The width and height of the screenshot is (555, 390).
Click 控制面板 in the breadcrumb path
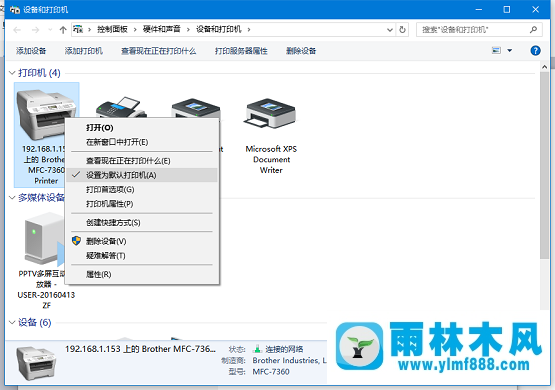112,29
